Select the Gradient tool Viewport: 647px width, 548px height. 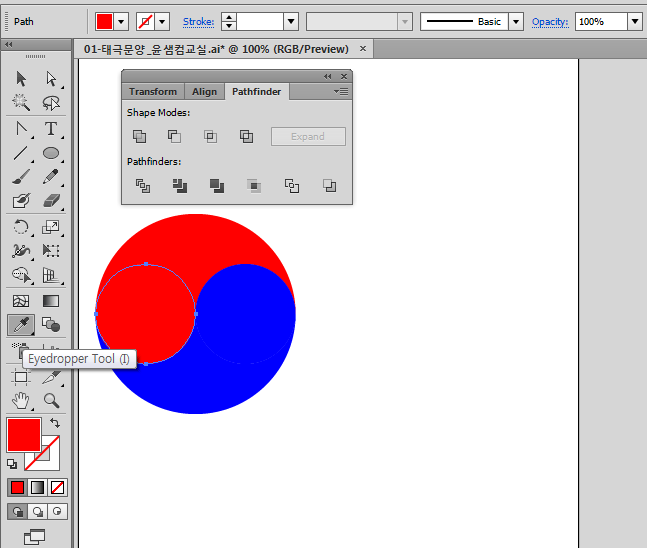point(51,301)
